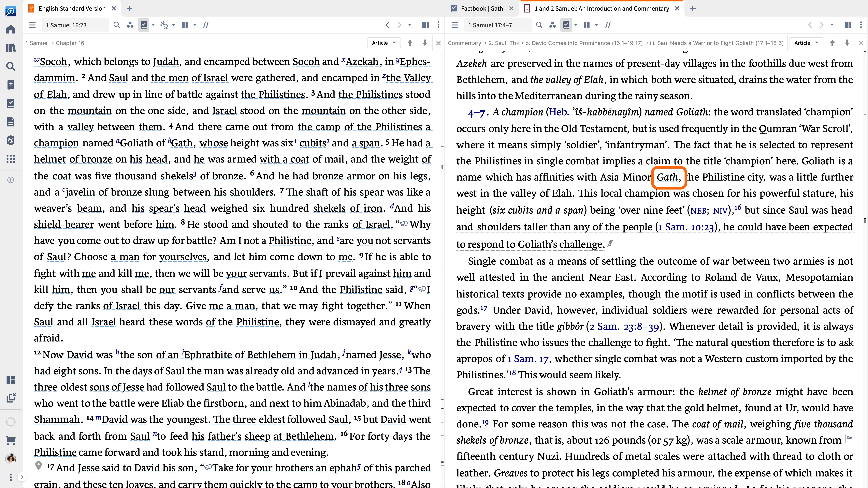This screenshot has width=868, height=488.
Task: Close the ESV locator bar
Action: (438, 43)
